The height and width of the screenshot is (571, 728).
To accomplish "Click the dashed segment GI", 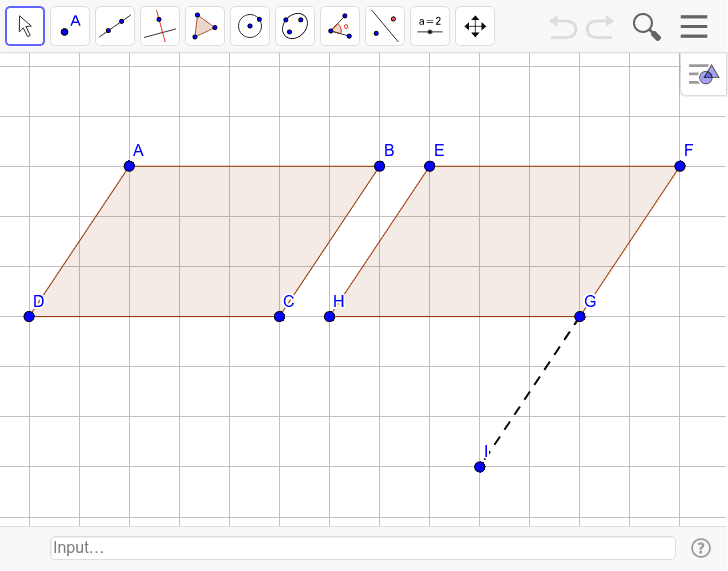I will [530, 391].
